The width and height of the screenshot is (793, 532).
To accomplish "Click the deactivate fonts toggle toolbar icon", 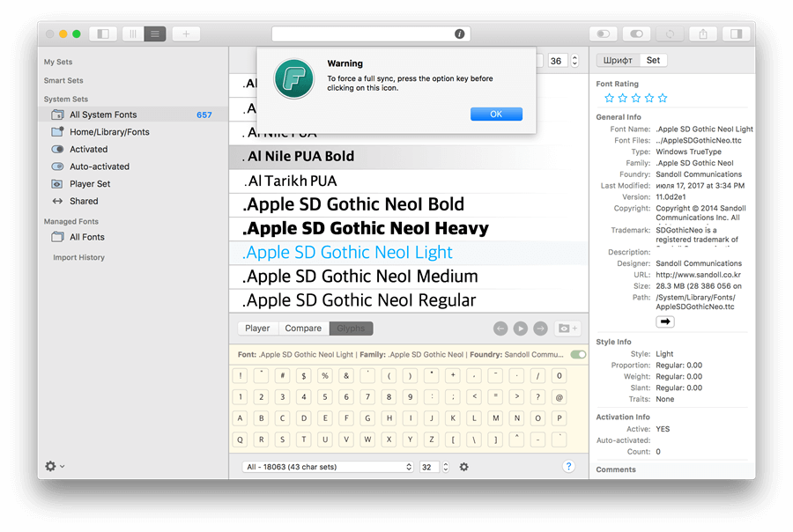I will [604, 33].
